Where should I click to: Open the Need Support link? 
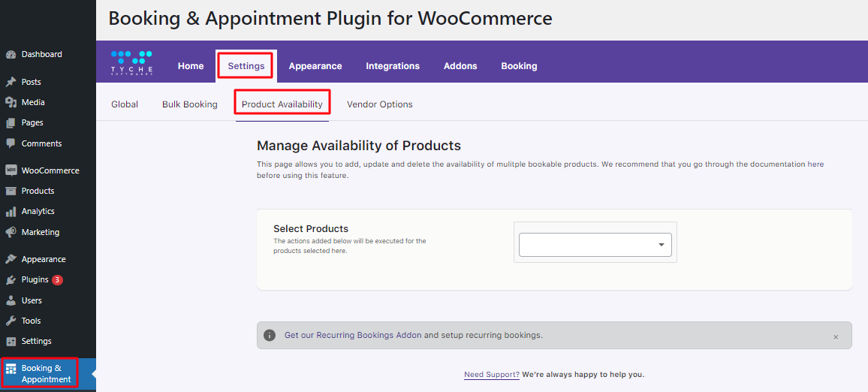click(491, 374)
